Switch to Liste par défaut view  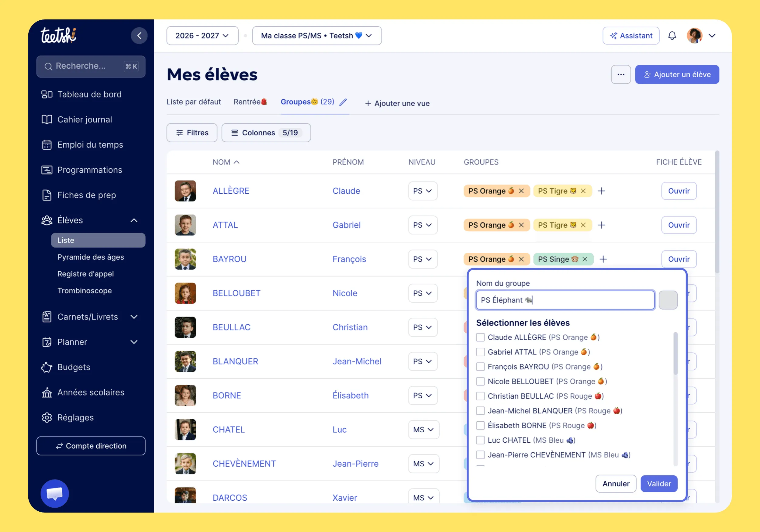coord(194,102)
